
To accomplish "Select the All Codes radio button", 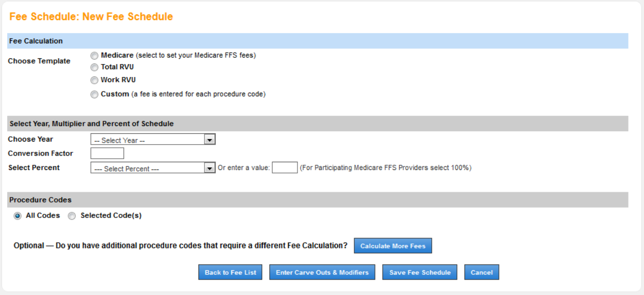I will pyautogui.click(x=18, y=216).
